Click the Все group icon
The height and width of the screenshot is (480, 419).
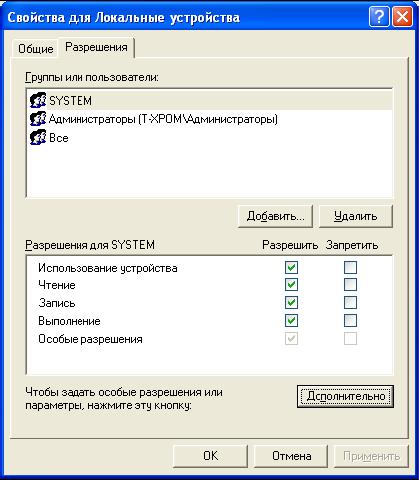38,137
